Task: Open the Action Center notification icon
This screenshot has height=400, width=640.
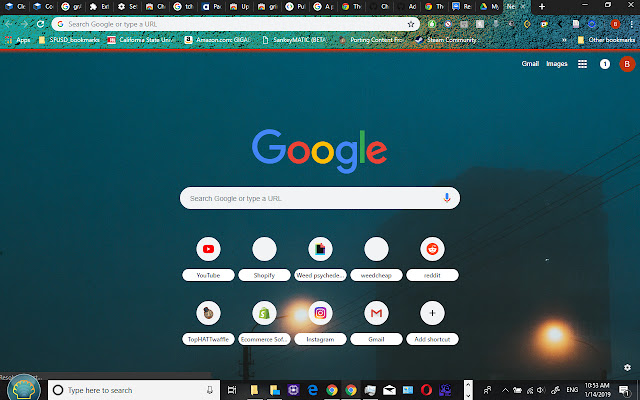Action: click(624, 390)
